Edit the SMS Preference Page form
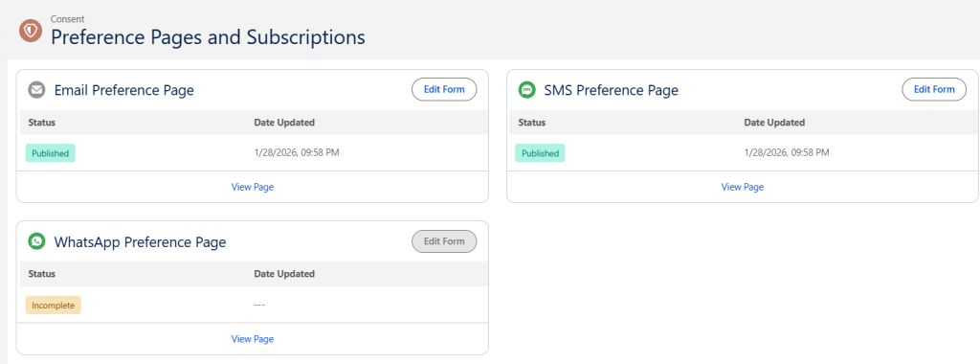Screen dimensions: 980x364 pyautogui.click(x=934, y=89)
